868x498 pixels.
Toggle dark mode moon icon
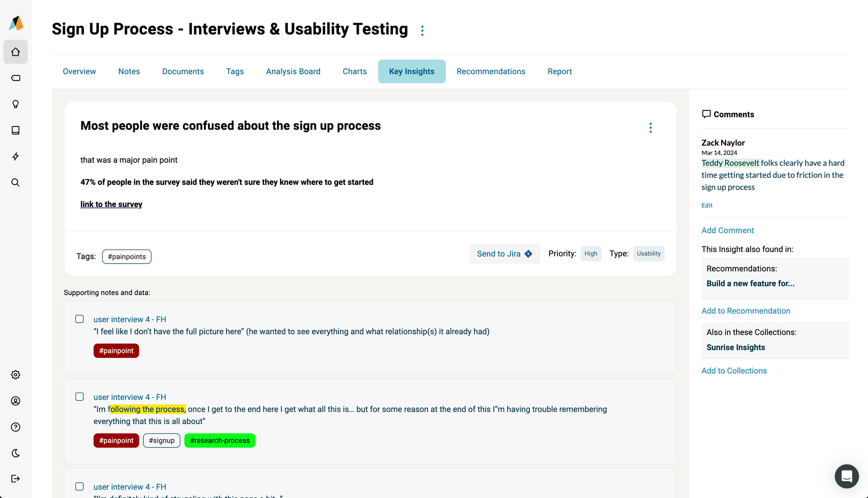tap(15, 453)
